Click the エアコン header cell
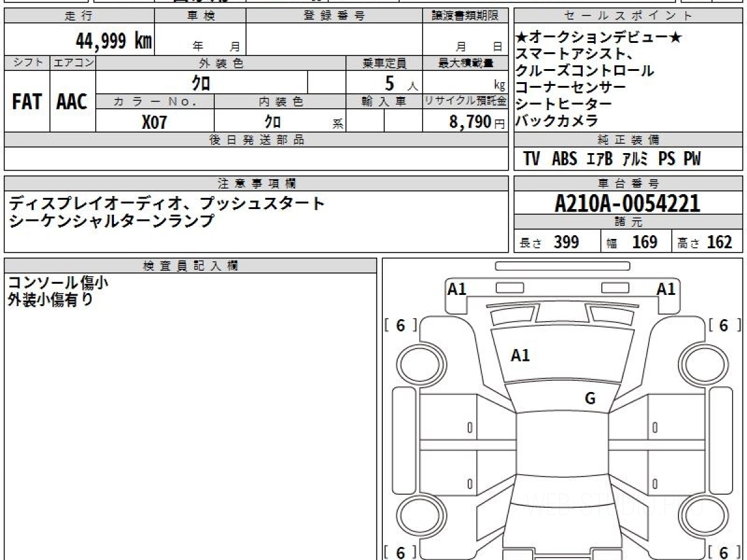The height and width of the screenshot is (560, 747). point(73,63)
